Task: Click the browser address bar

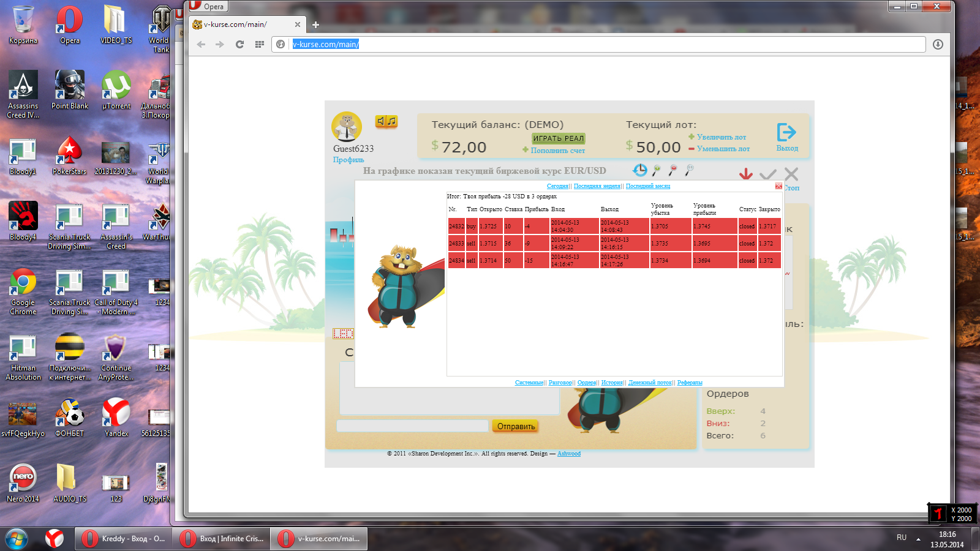Action: (598, 44)
